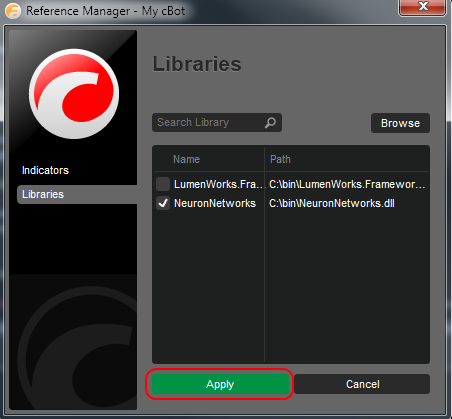Click the cTrader title bar icon
Image resolution: width=452 pixels, height=419 pixels.
[13, 11]
